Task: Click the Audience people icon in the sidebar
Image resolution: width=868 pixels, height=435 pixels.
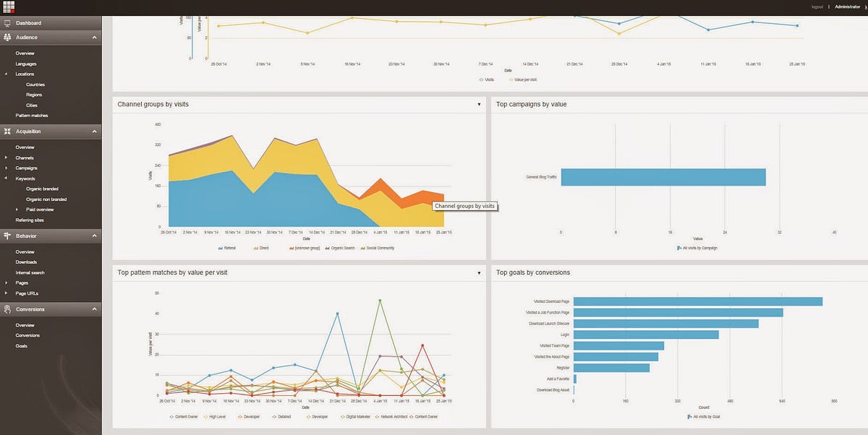Action: pyautogui.click(x=7, y=37)
